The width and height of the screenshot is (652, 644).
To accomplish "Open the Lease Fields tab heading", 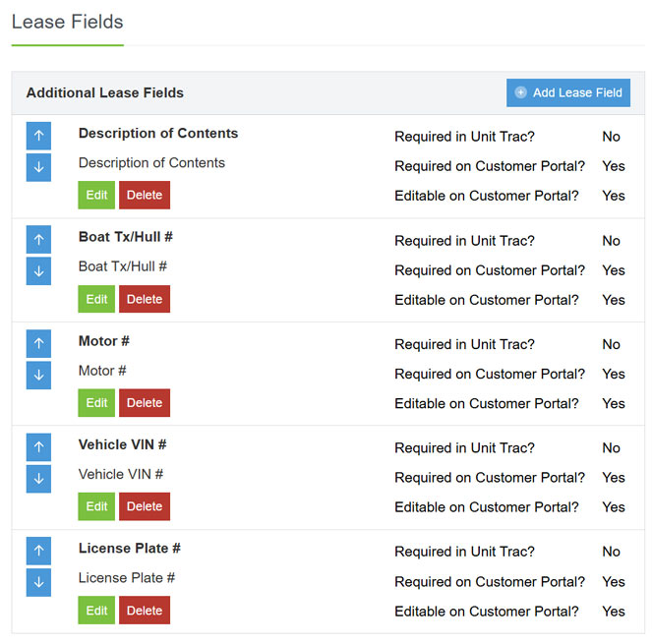I will [67, 22].
